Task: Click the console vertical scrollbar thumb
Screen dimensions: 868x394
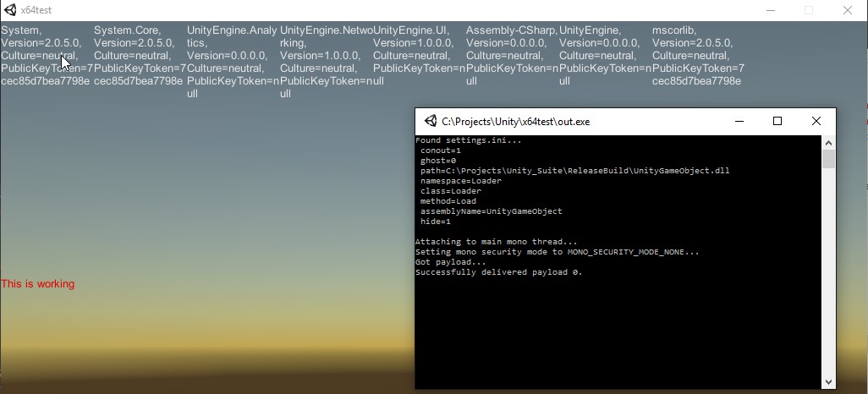Action: [x=828, y=159]
